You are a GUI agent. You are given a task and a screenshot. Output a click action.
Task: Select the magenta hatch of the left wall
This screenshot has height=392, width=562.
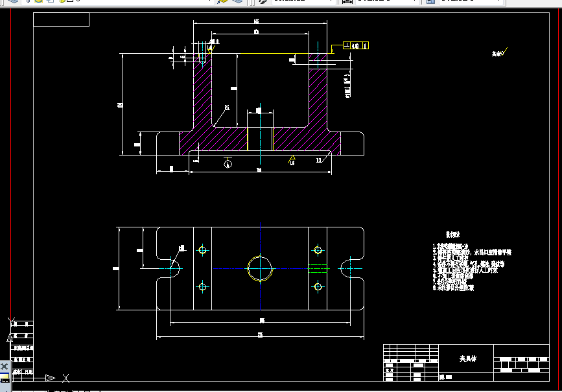pos(202,93)
